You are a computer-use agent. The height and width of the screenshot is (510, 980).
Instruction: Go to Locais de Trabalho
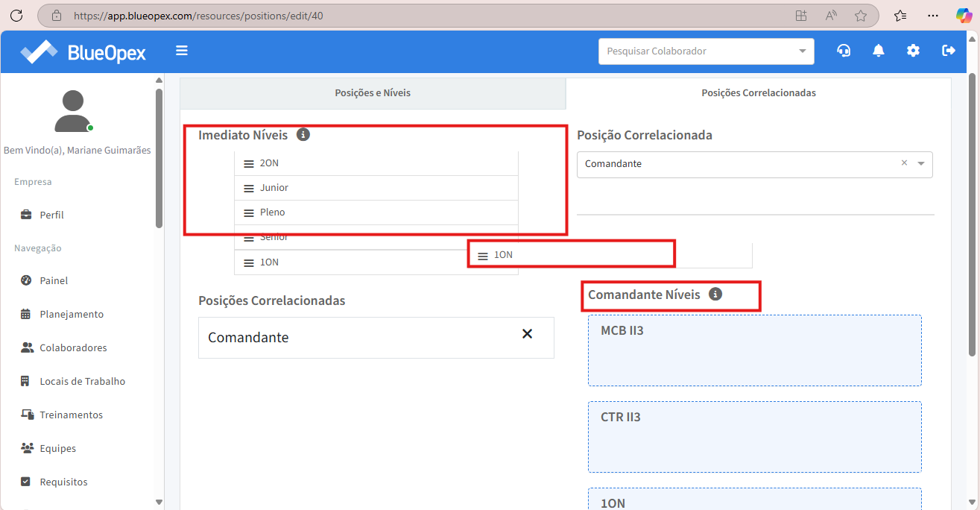click(x=82, y=381)
